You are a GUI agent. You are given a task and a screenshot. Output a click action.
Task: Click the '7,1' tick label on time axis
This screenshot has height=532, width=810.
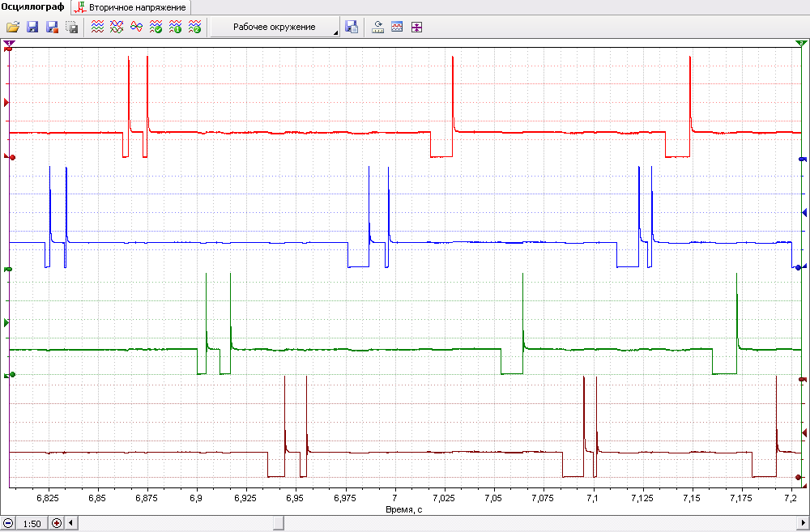click(593, 499)
